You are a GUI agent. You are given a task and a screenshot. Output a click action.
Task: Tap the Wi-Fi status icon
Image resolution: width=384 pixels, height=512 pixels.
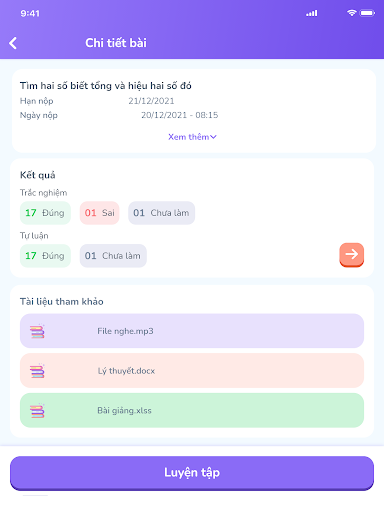click(351, 13)
